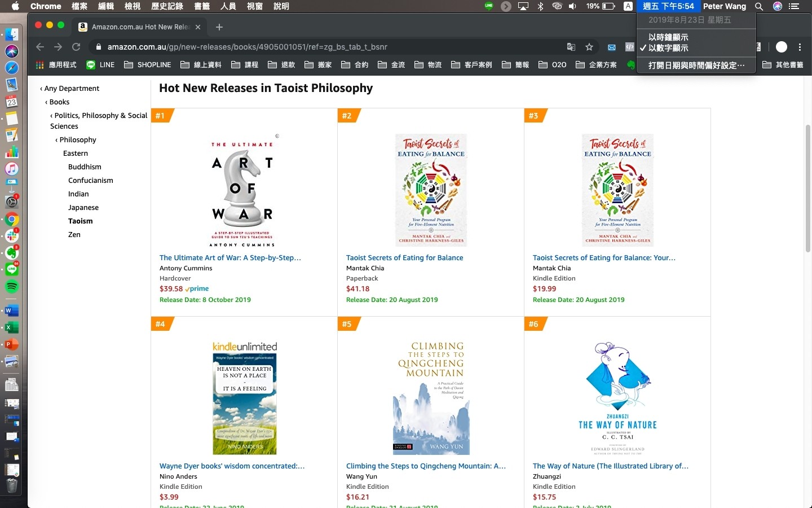812x508 pixels.
Task: Open Google Chrome icon in Dock
Action: (x=12, y=220)
